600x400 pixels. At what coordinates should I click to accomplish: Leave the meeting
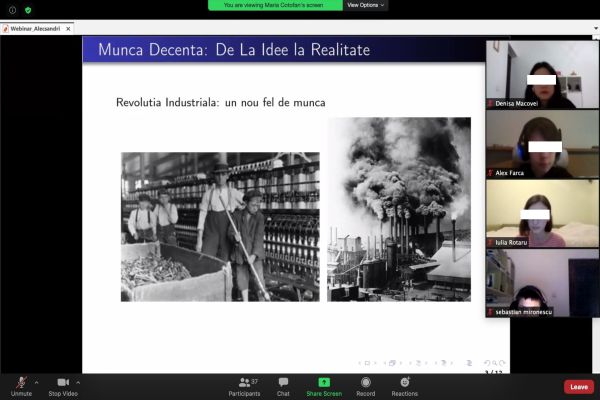578,387
